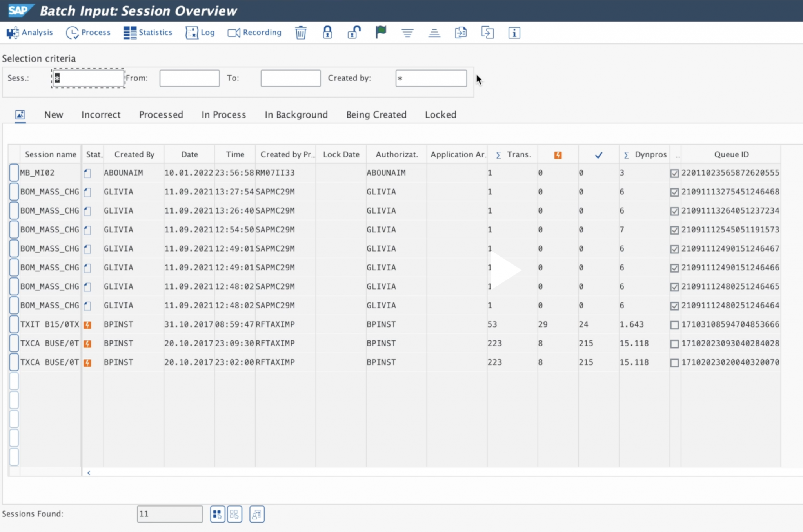Select the BOM_MASS_CHG session row button
Viewport: 803px width, 532px height.
click(x=14, y=192)
